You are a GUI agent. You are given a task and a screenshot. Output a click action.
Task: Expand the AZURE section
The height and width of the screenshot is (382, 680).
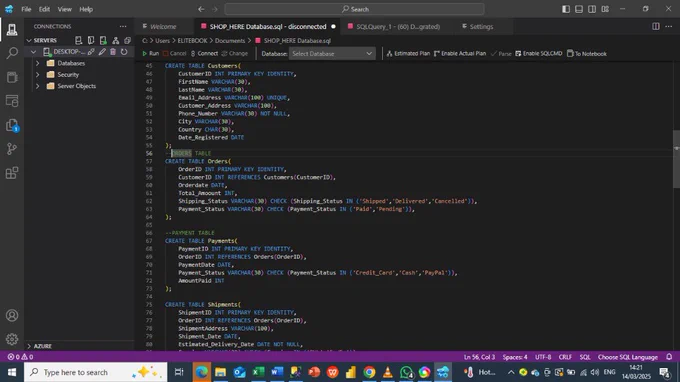[29, 346]
